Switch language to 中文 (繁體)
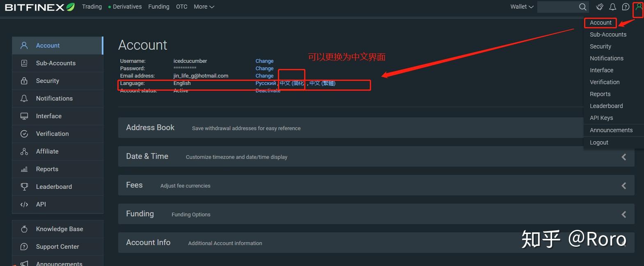 click(322, 83)
